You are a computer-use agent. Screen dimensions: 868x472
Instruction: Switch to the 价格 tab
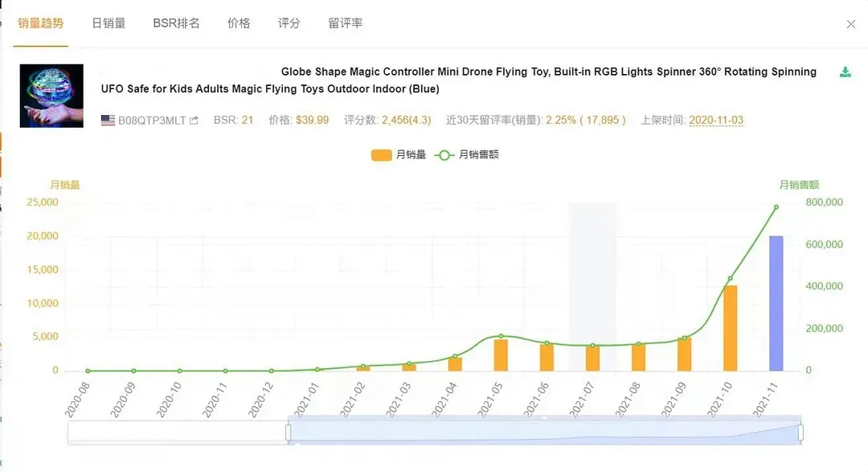click(239, 23)
